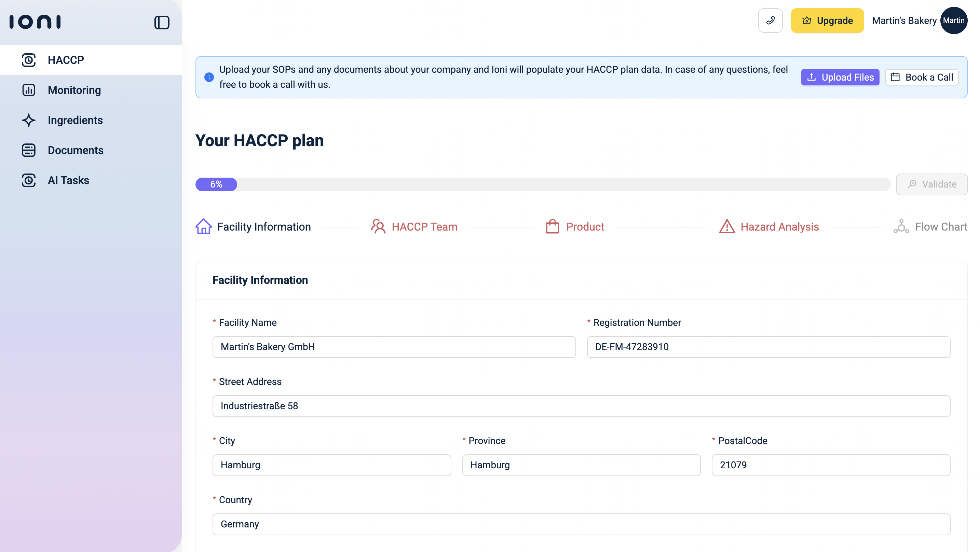Collapse the sidebar with the panel toggle icon

[162, 23]
